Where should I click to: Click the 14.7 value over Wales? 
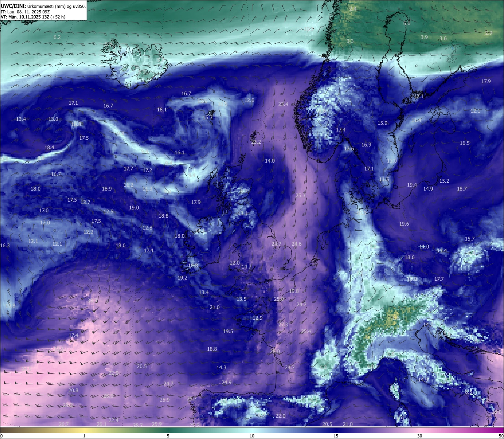[x=246, y=267]
